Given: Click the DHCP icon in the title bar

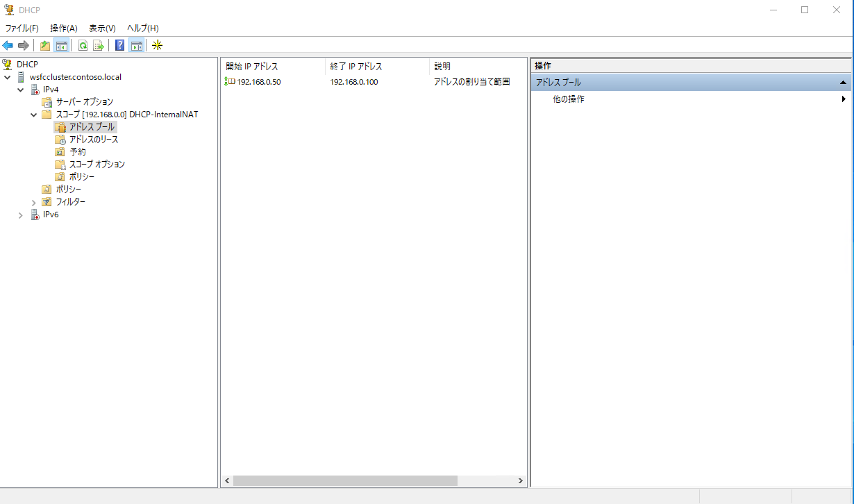Looking at the screenshot, I should (8, 10).
